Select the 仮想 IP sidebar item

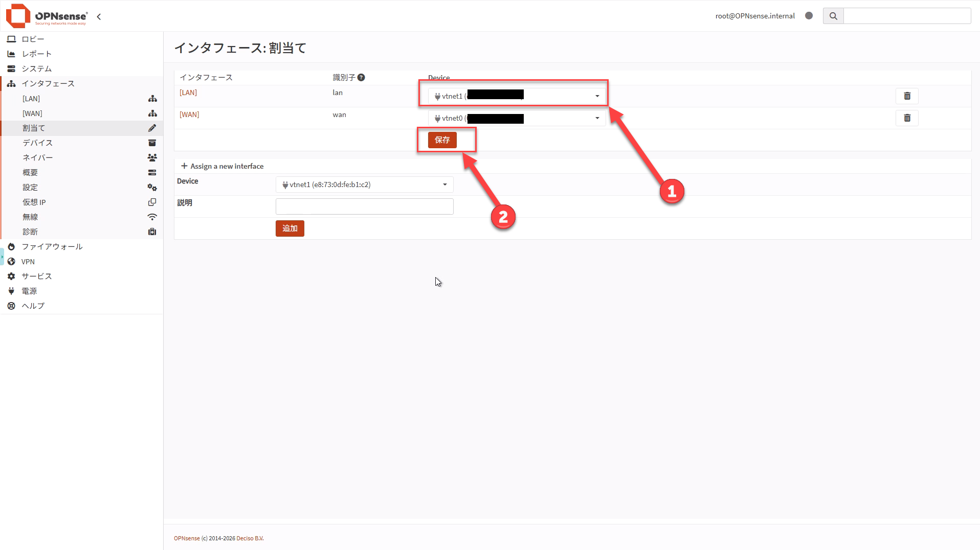click(34, 202)
